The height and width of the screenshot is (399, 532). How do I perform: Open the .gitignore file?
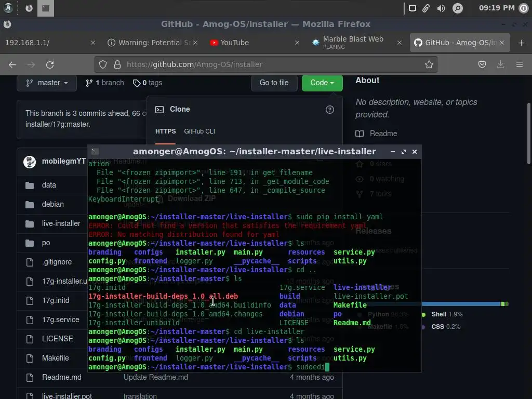pos(57,262)
